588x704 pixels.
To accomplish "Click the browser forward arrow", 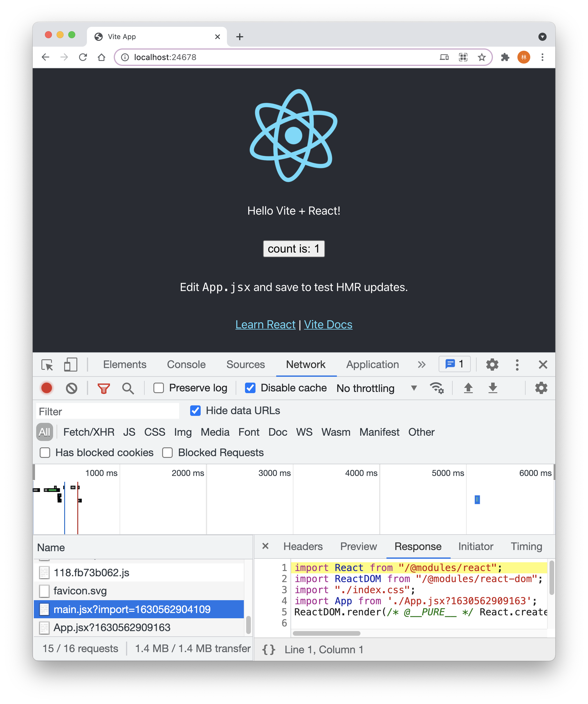I will (x=64, y=57).
